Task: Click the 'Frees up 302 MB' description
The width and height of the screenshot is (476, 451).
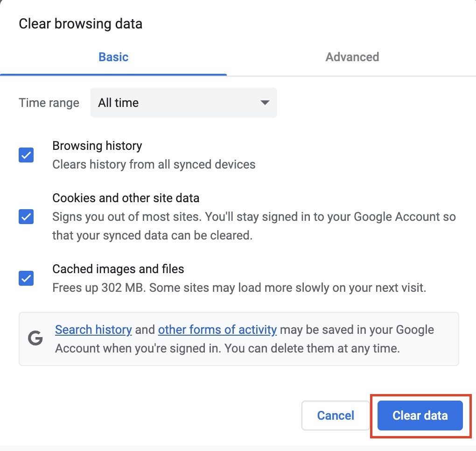Action: [x=239, y=288]
